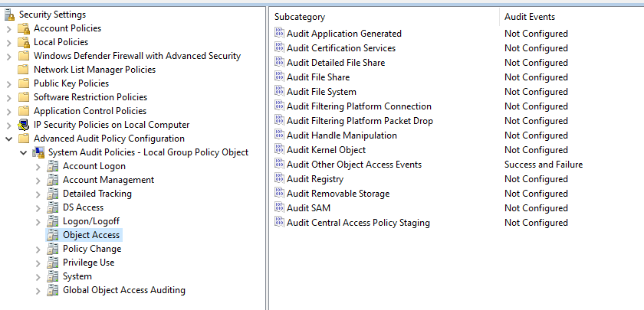Viewport: 644px width, 310px height.
Task: Click the Audit Removable Storage icon
Action: point(279,194)
